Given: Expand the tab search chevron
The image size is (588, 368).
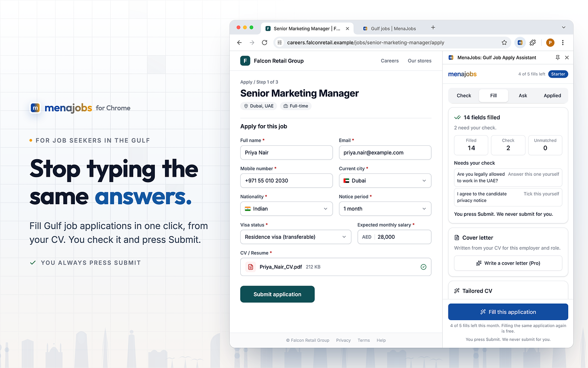Looking at the screenshot, I should 564,28.
